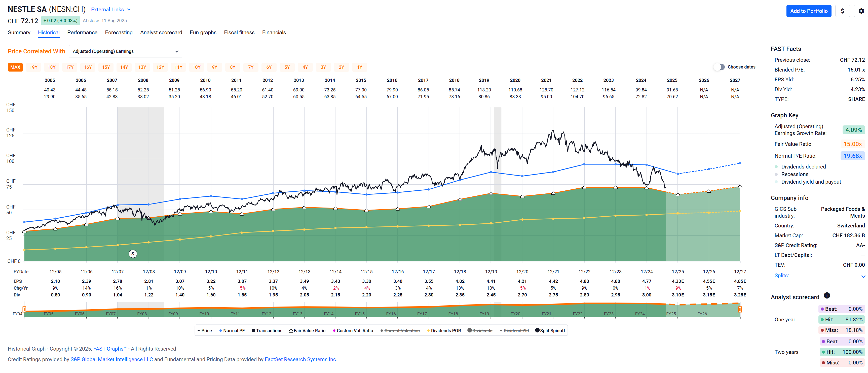
Task: Switch to the Forecasting tab
Action: [x=119, y=33]
